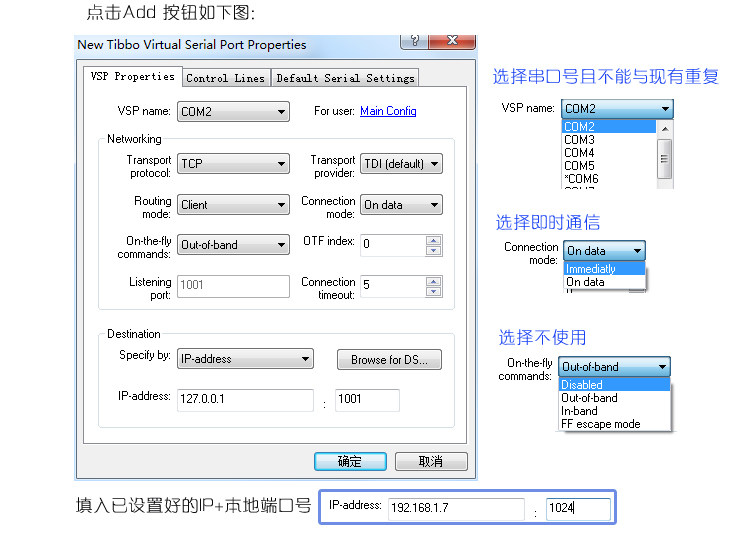
Task: Choose Immediatly in Connection mode list
Action: pyautogui.click(x=605, y=269)
